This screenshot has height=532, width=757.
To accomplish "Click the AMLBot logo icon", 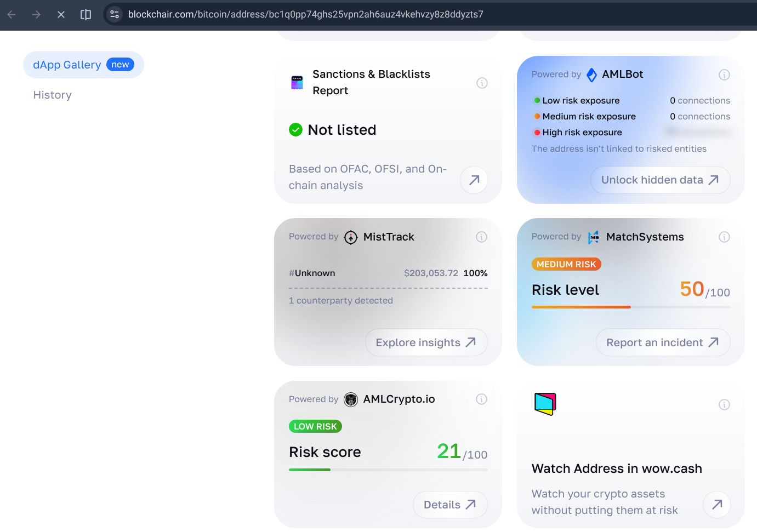I will pos(592,75).
